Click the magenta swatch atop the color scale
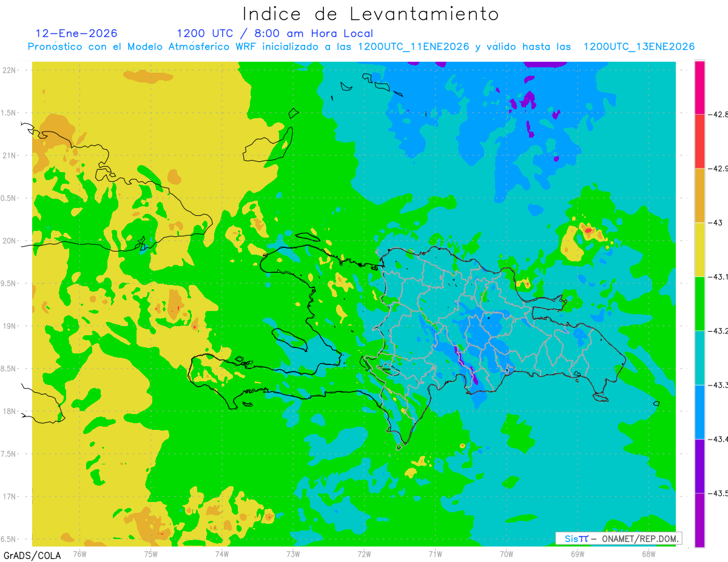The image size is (728, 562). [x=699, y=87]
